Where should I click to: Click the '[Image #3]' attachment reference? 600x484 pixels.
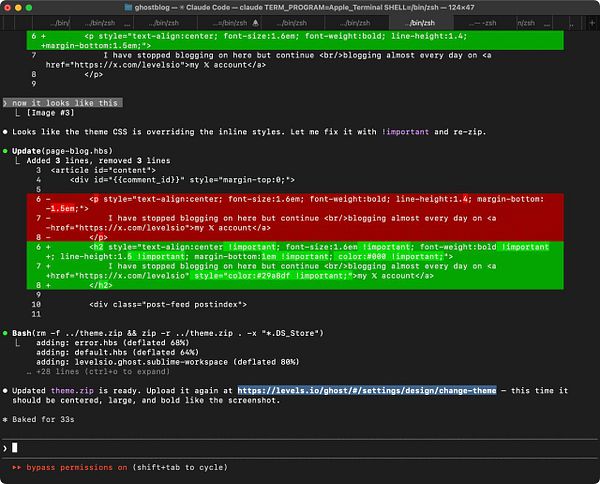click(x=50, y=113)
